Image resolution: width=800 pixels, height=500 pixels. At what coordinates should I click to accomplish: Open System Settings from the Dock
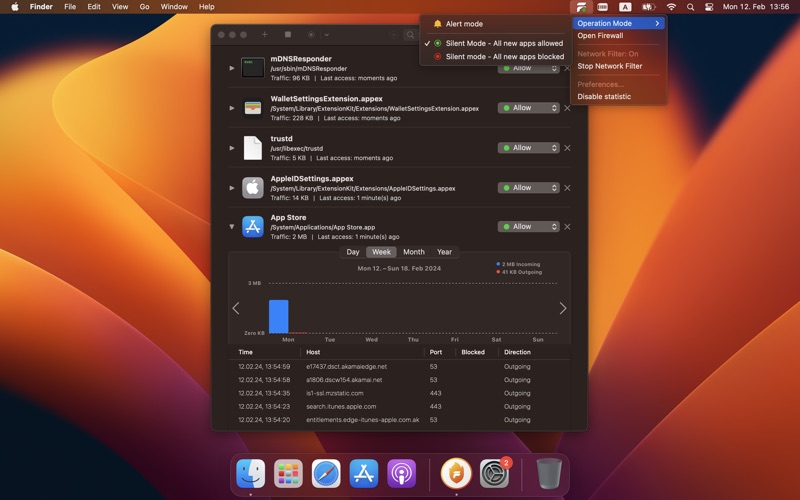(494, 473)
